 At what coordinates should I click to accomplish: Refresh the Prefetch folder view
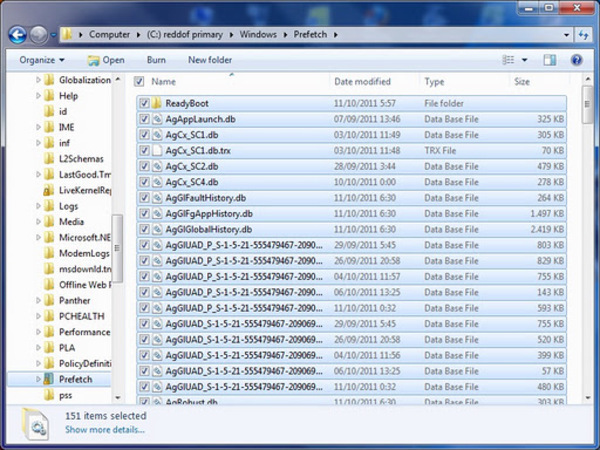point(583,35)
